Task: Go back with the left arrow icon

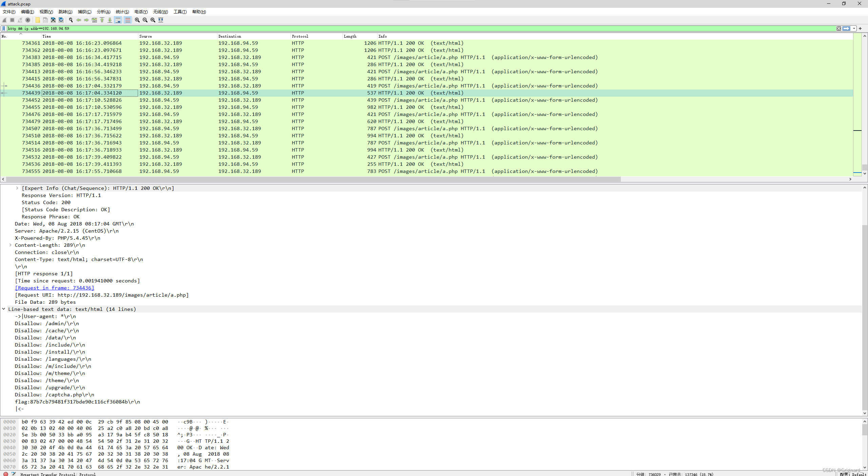Action: coord(79,20)
